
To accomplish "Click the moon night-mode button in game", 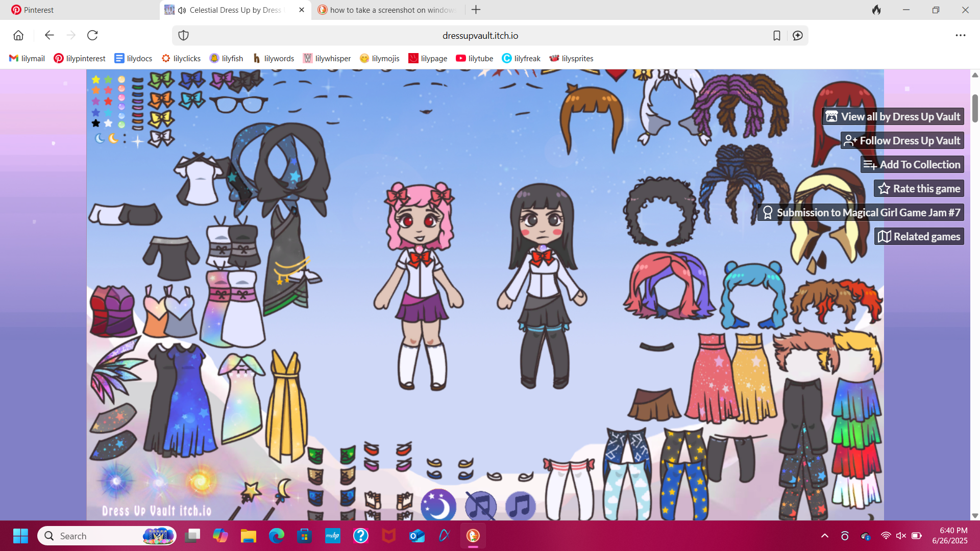I will coord(438,506).
